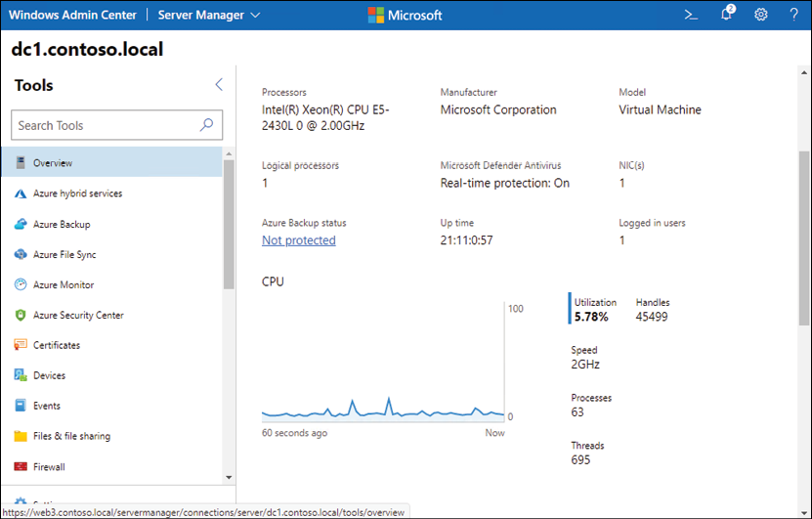The height and width of the screenshot is (519, 812).
Task: Open Azure Security Center tool
Action: [x=111, y=315]
